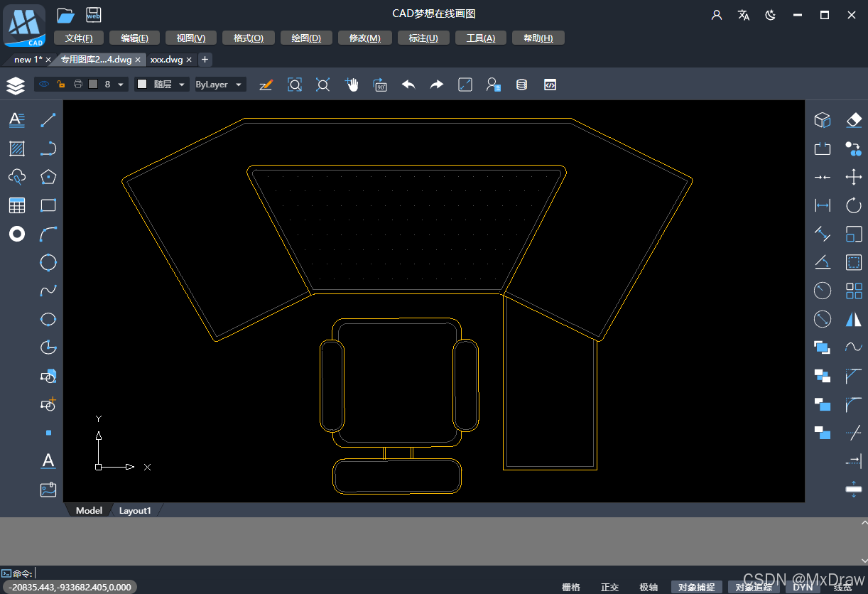Expand the 随层 color dropdown

point(183,85)
